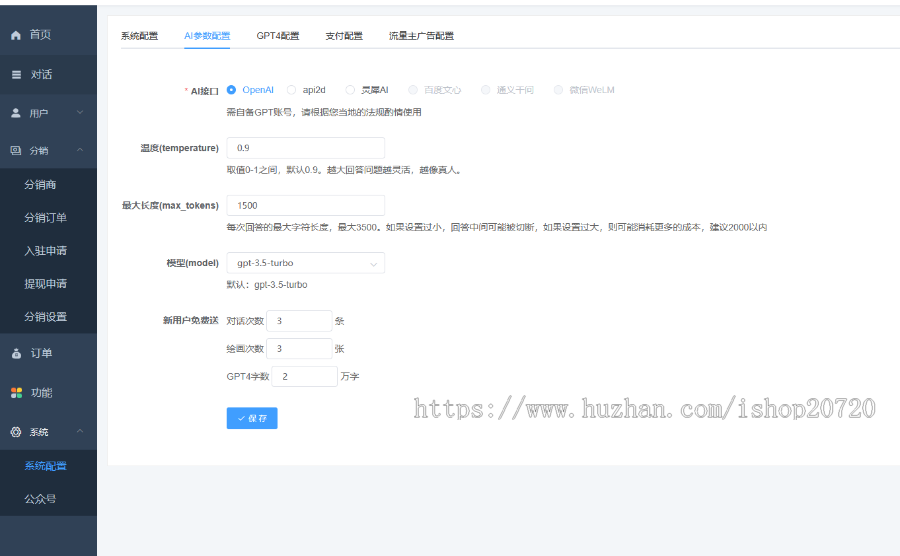900x556 pixels.
Task: Click the 新用户免费送 label
Action: [x=191, y=320]
